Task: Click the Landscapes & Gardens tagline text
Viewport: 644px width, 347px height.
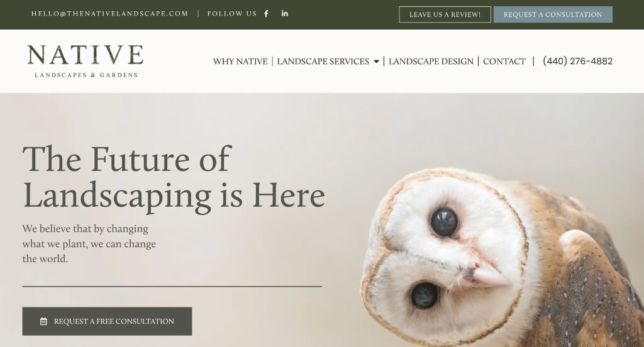Action: point(86,75)
